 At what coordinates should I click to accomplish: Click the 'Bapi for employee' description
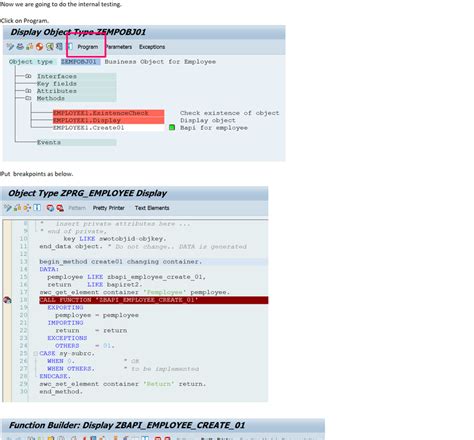coord(214,128)
